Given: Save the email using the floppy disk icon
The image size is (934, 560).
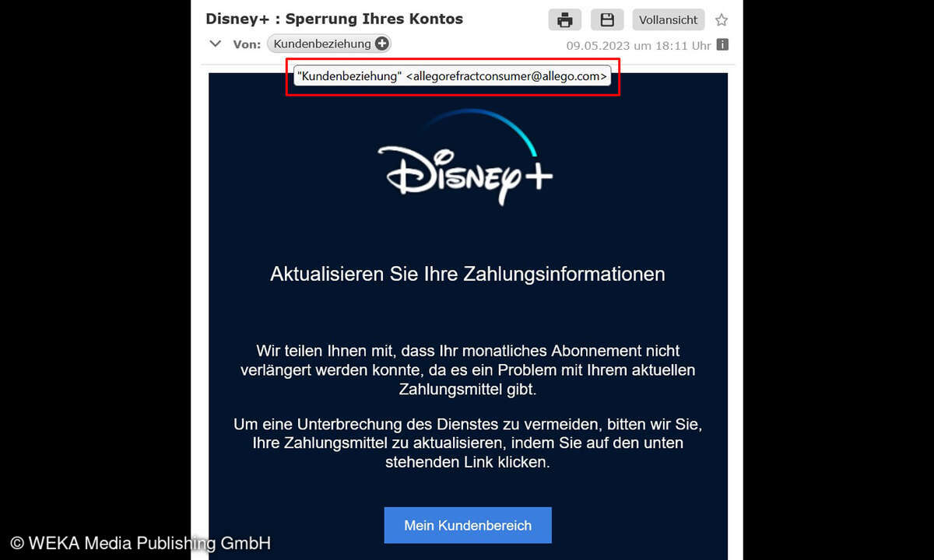Looking at the screenshot, I should click(607, 19).
